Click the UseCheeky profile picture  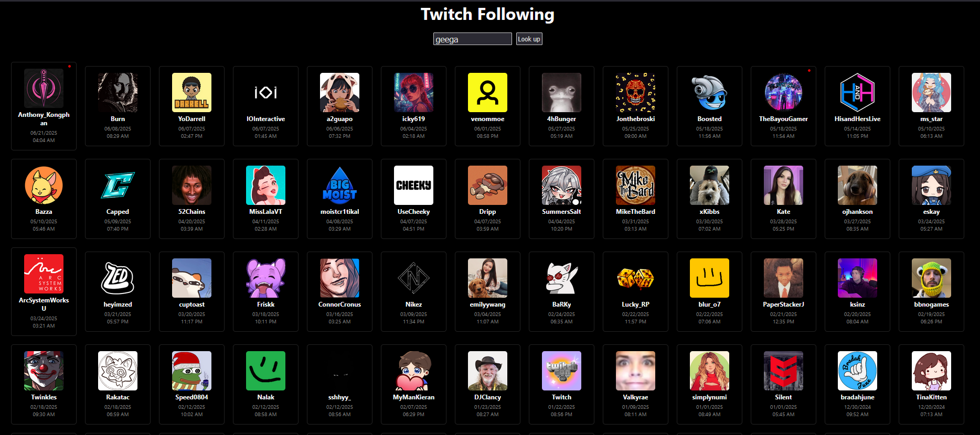pyautogui.click(x=413, y=185)
